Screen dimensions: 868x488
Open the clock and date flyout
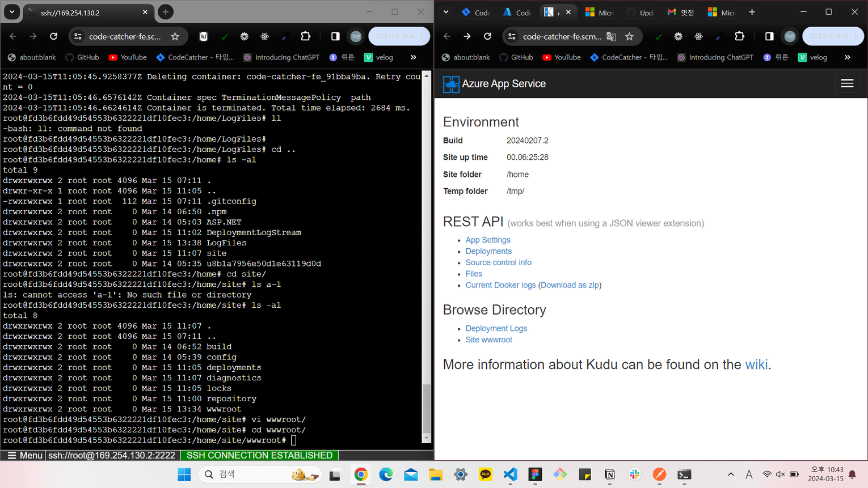tap(826, 474)
